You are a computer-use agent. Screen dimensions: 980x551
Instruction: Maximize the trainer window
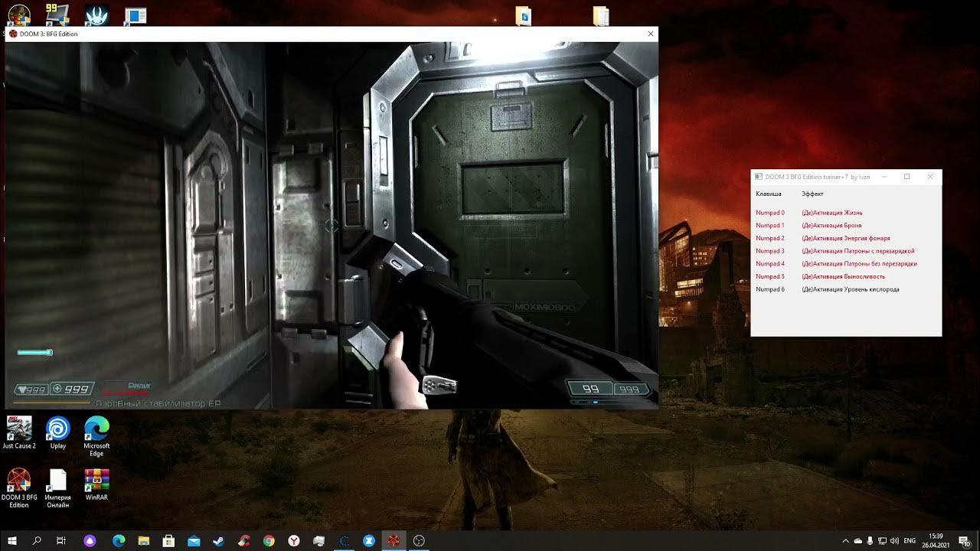(907, 177)
